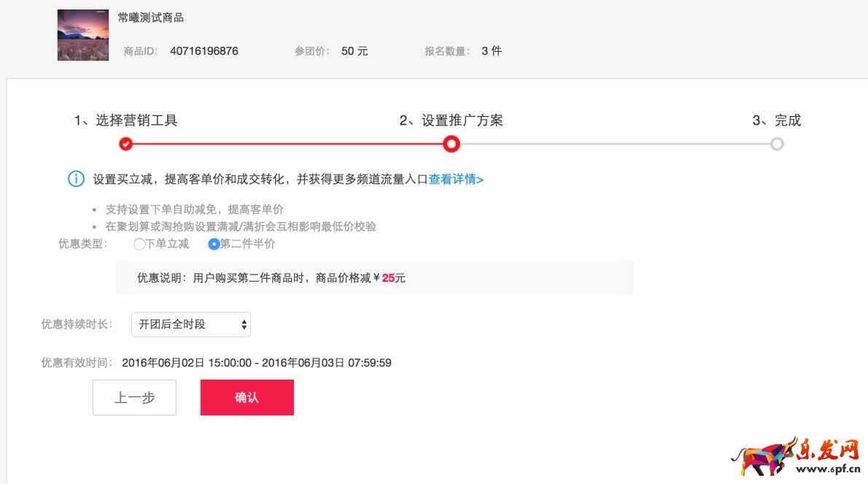Jump to the 完成 step label
This screenshot has height=484, width=868.
point(776,120)
